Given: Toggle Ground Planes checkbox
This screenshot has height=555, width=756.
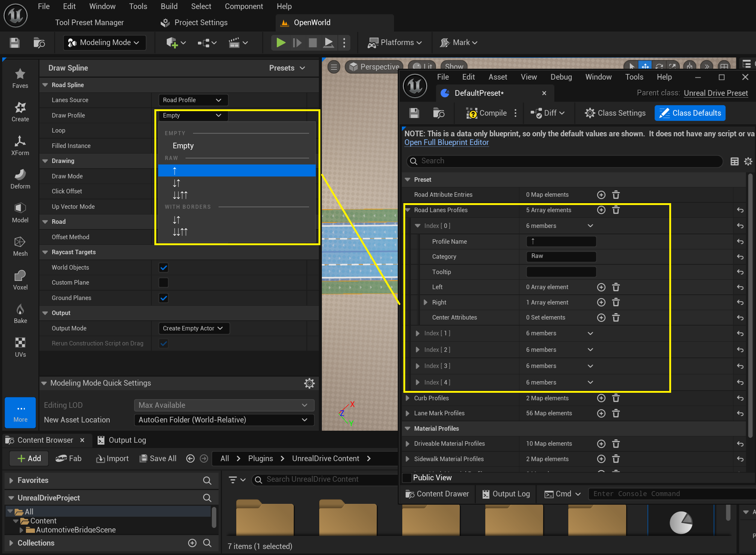Looking at the screenshot, I should coord(163,298).
